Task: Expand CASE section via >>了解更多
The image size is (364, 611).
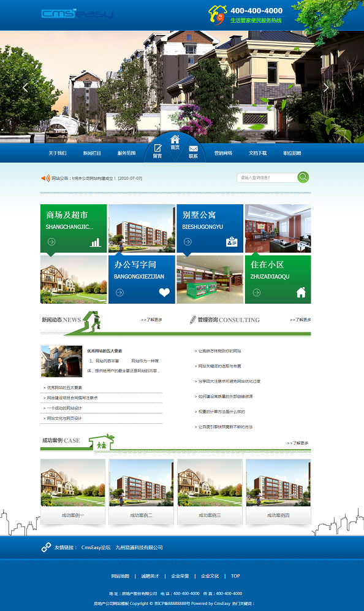Action: coord(298,443)
